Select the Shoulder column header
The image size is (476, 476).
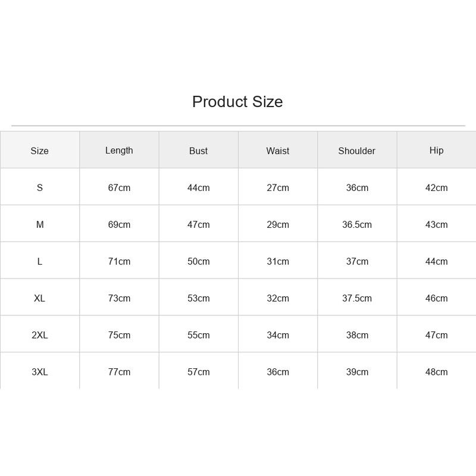click(x=356, y=151)
